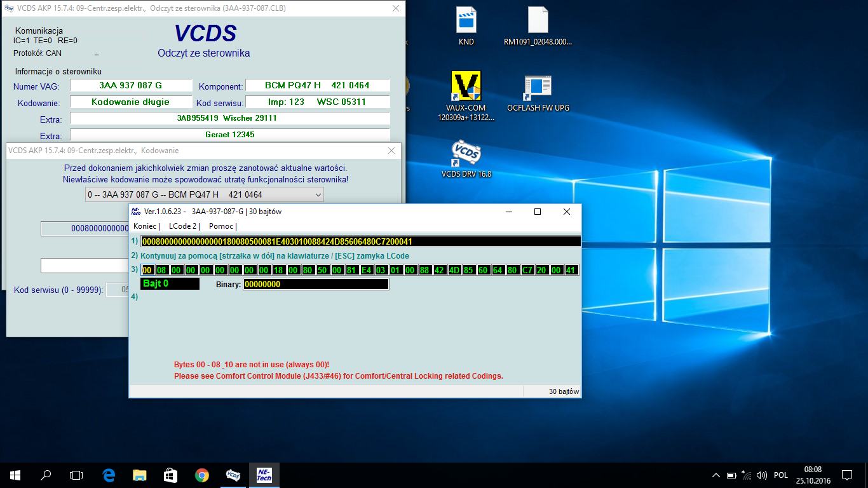Select byte 18 in the byte row
Image resolution: width=868 pixels, height=488 pixels.
click(x=278, y=270)
